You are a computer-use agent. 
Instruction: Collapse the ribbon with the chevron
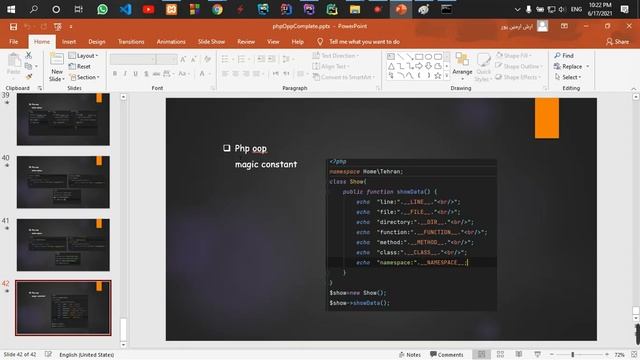[x=634, y=88]
